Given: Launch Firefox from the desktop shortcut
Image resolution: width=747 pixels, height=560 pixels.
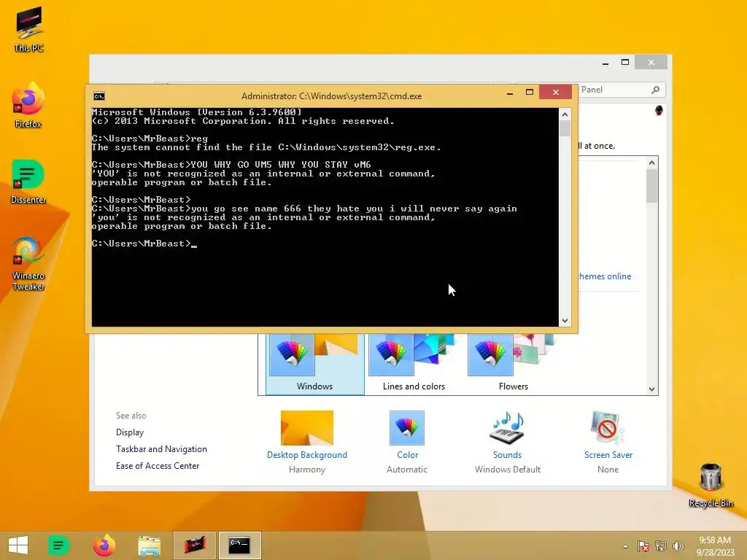Looking at the screenshot, I should [x=28, y=105].
